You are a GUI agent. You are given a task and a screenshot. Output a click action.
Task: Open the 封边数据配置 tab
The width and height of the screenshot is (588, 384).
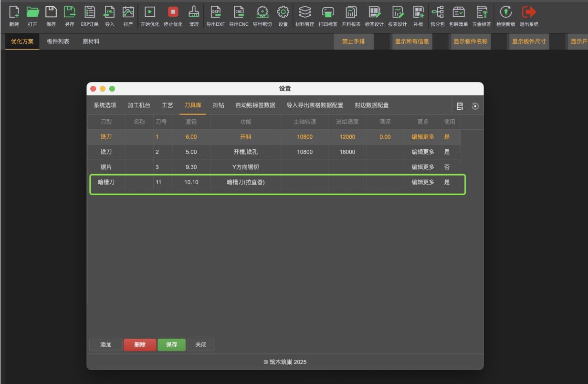(371, 105)
